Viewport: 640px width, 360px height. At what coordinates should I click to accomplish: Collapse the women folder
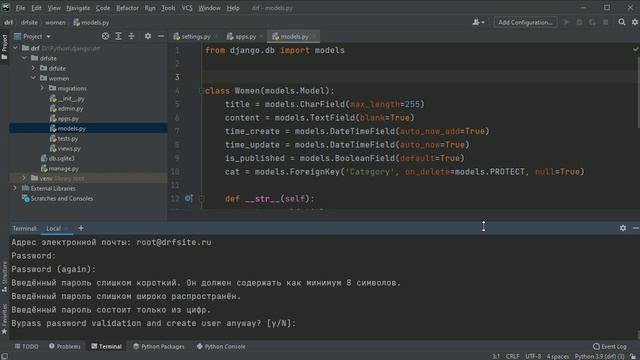[x=33, y=78]
